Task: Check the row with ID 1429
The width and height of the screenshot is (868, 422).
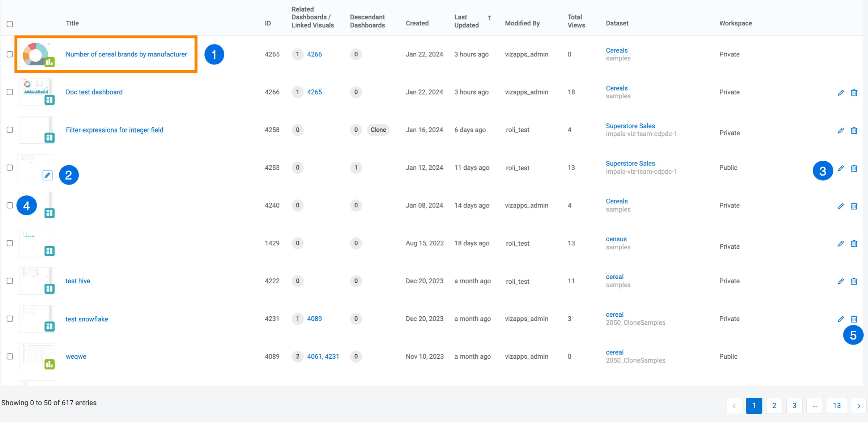Action: tap(10, 243)
